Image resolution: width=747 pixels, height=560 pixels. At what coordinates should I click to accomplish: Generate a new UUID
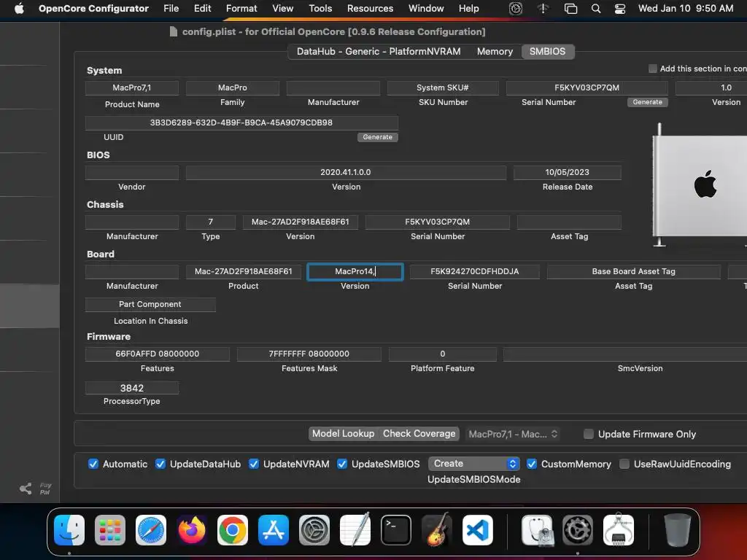(x=378, y=137)
